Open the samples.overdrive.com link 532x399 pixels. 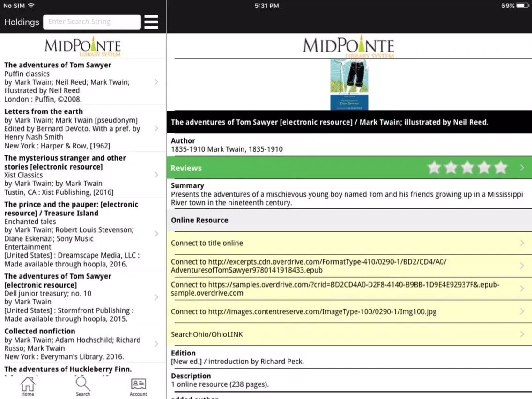click(x=349, y=288)
